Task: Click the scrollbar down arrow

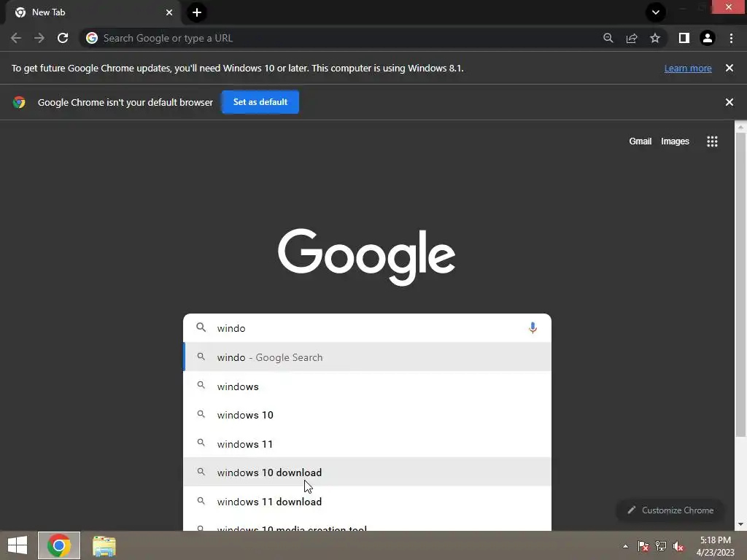Action: coord(740,524)
